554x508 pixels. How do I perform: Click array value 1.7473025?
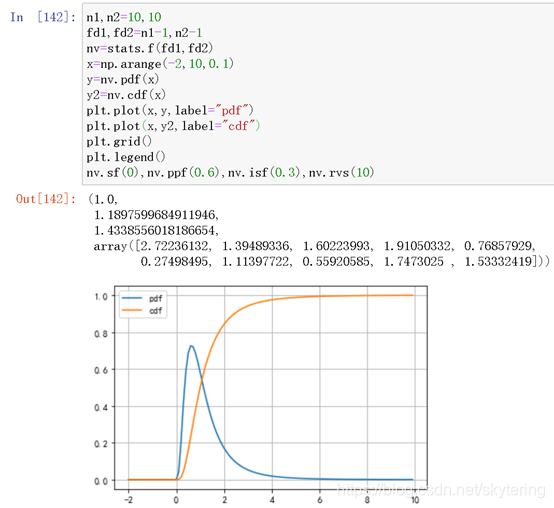[x=414, y=261]
